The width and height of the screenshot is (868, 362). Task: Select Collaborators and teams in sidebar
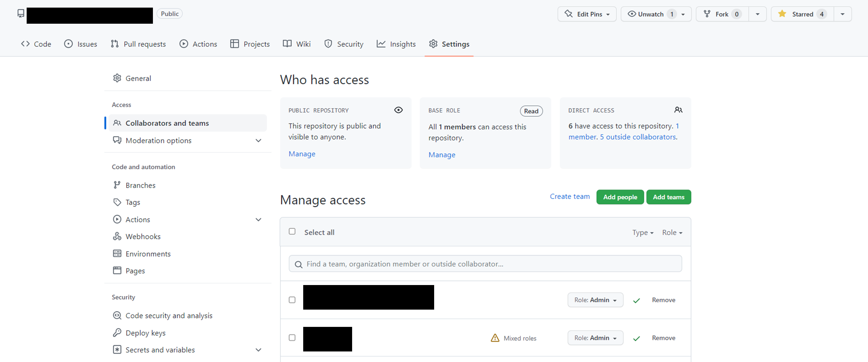[x=187, y=123]
